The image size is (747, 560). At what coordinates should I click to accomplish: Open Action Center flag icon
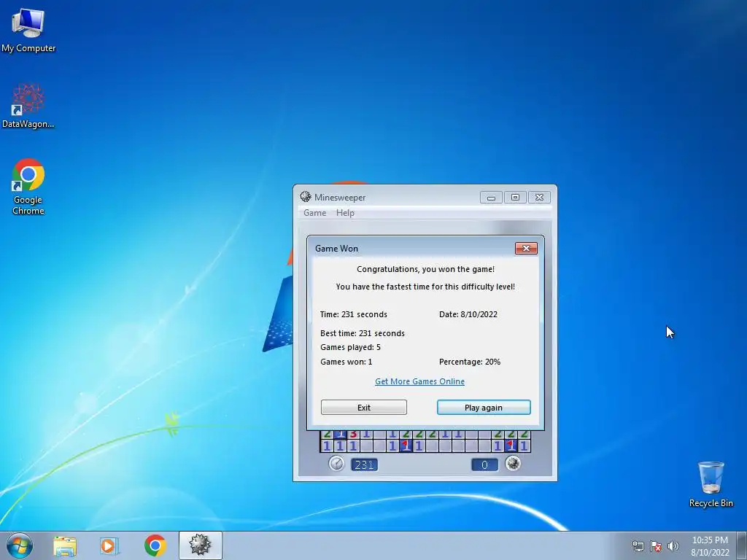pos(656,546)
